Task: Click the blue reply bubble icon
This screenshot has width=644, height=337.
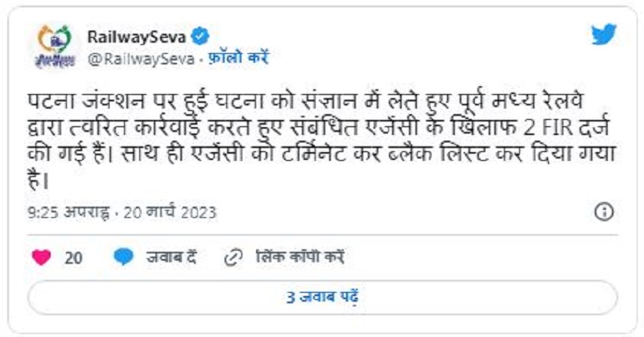Action: [123, 257]
